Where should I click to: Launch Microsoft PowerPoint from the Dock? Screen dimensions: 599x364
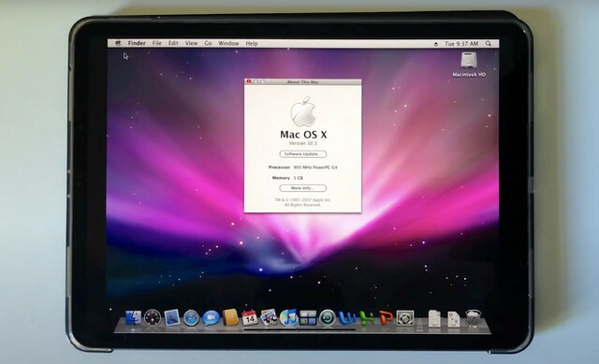(386, 318)
